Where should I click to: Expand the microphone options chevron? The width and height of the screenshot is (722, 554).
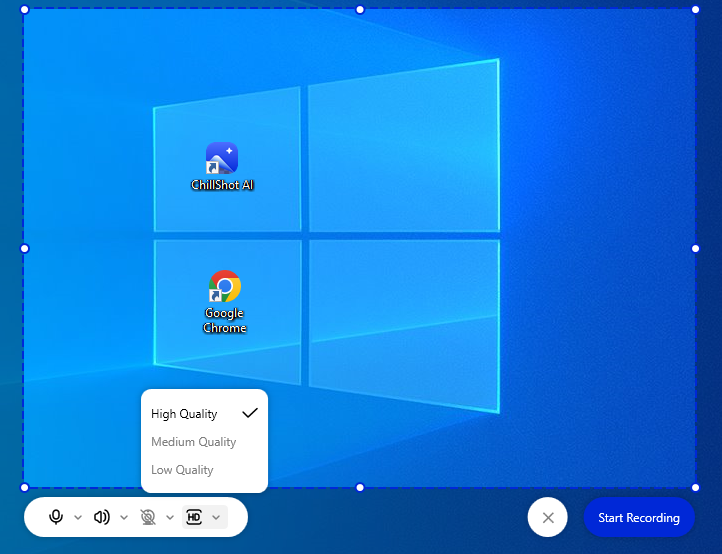[x=78, y=518]
